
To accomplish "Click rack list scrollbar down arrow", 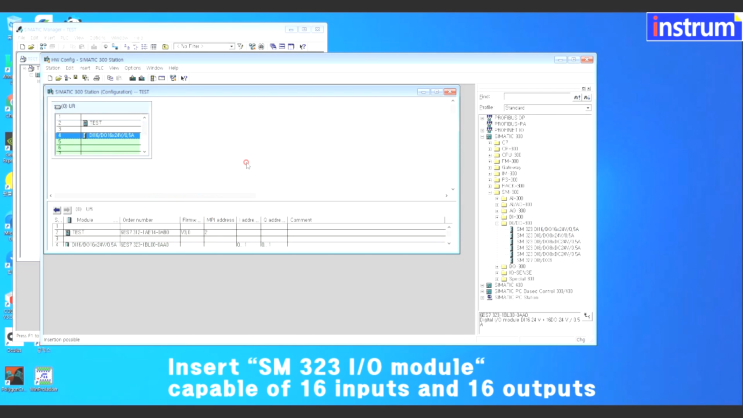I will [x=145, y=152].
